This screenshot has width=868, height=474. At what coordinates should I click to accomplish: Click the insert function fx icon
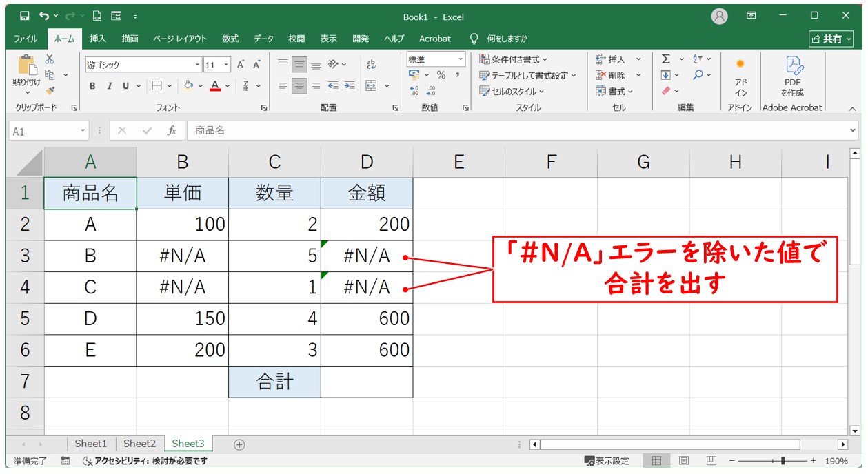click(172, 131)
